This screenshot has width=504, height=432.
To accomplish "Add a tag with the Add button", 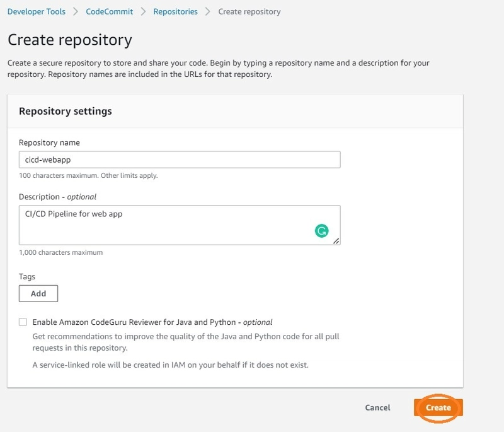I will 38,293.
